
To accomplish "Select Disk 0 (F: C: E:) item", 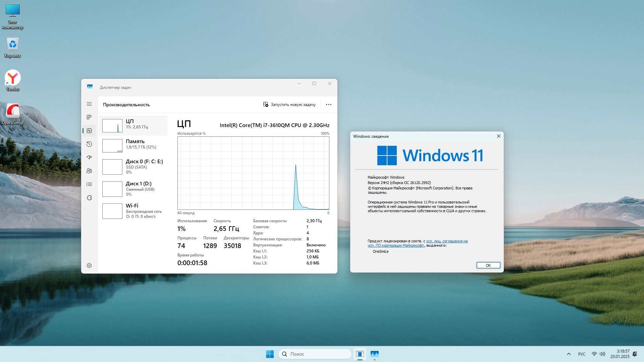I will (133, 167).
